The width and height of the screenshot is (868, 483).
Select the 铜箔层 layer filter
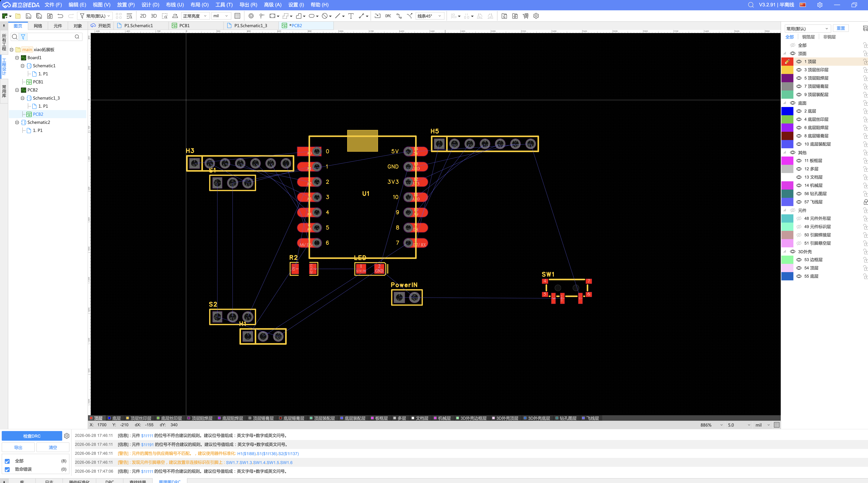(808, 37)
